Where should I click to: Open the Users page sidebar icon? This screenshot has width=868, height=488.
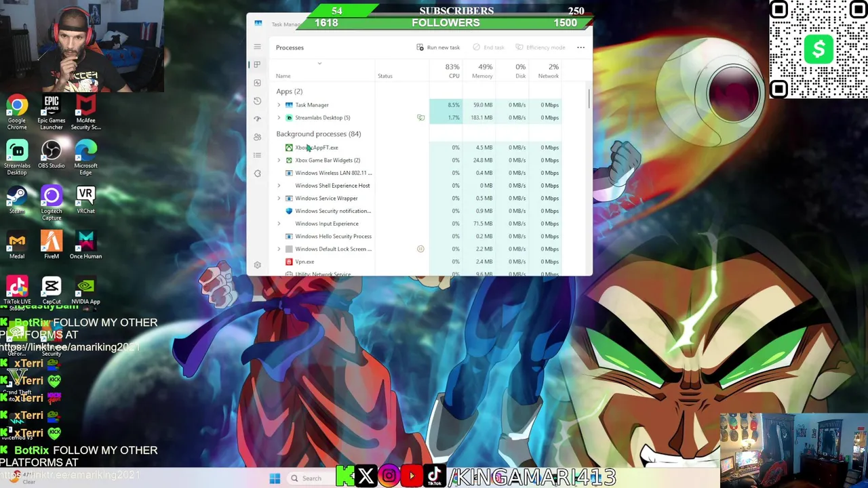(257, 137)
